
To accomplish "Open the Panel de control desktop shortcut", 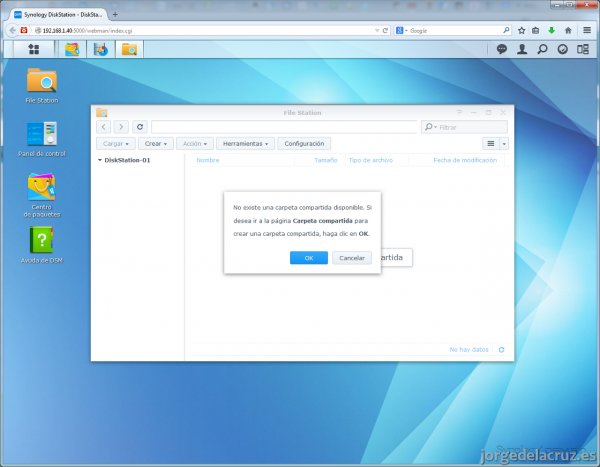I will point(42,139).
